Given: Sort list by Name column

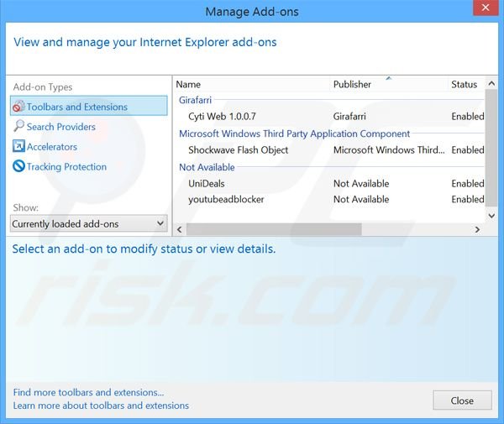Looking at the screenshot, I should click(x=252, y=85).
